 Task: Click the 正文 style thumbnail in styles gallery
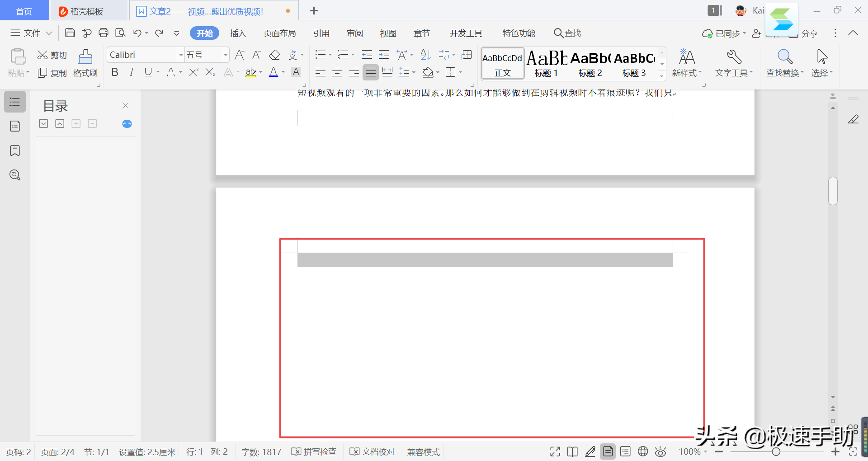pos(502,63)
